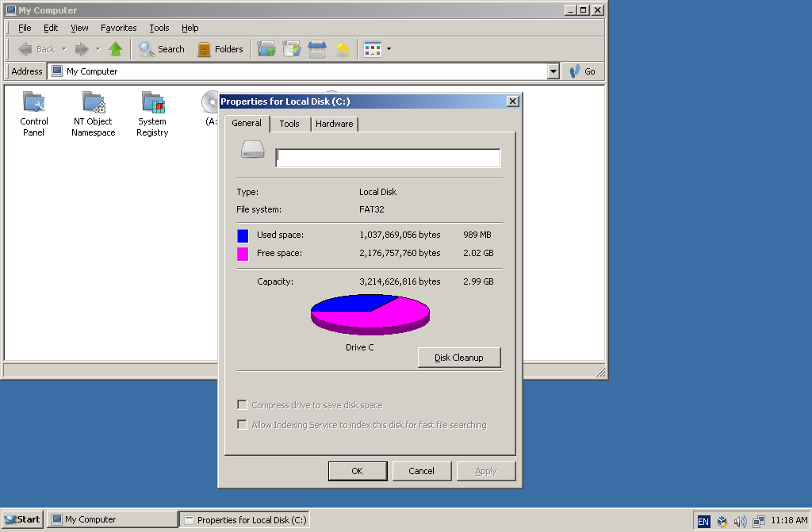Click Cancel in properties dialog
This screenshot has height=532, width=812.
pyautogui.click(x=422, y=471)
